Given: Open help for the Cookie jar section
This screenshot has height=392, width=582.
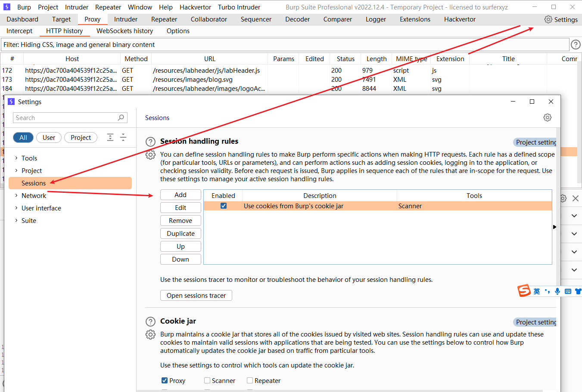Looking at the screenshot, I should (x=150, y=321).
